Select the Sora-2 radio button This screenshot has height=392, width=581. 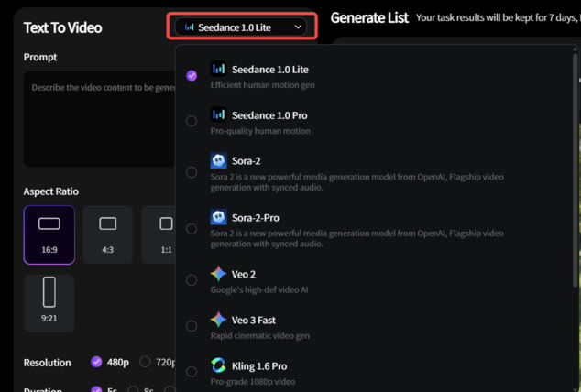(192, 172)
